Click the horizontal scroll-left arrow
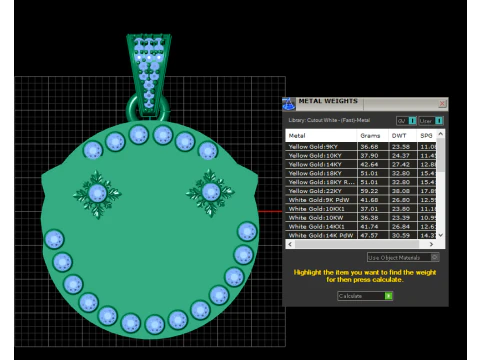Image resolution: width=480 pixels, height=360 pixels. (290, 244)
